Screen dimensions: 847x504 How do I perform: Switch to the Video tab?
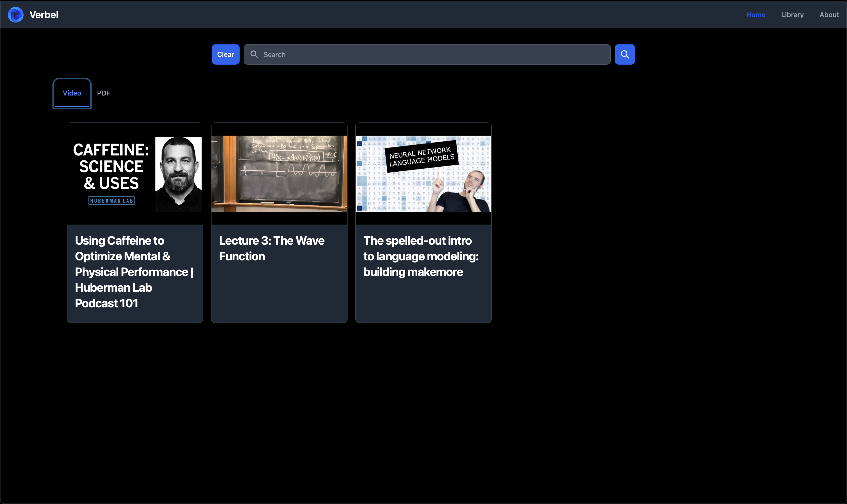point(72,93)
